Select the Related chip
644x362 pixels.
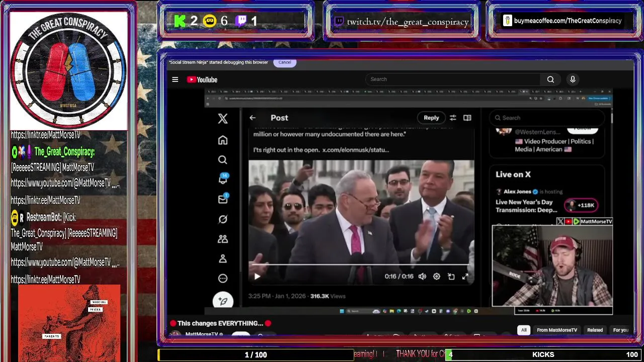pos(595,330)
